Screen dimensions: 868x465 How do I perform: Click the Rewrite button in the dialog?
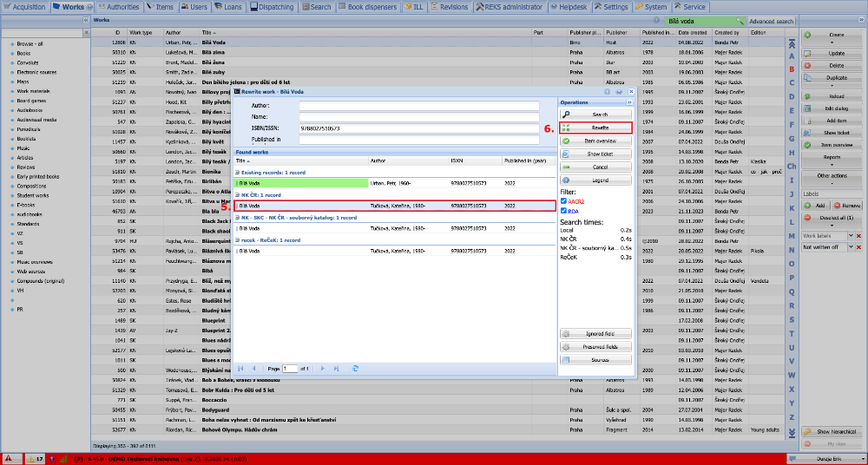click(x=595, y=128)
